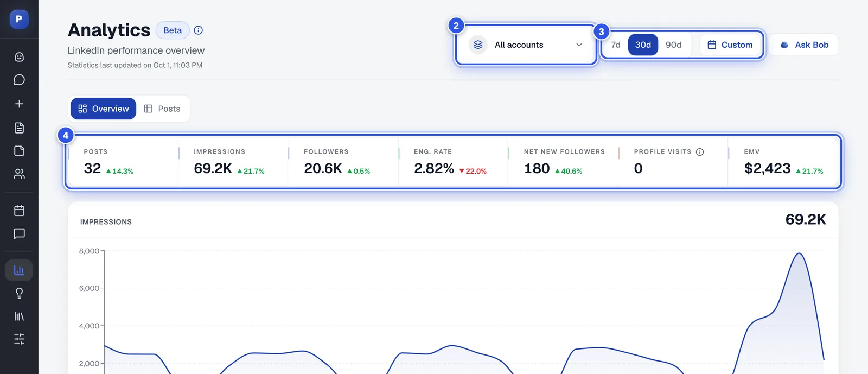Open the people sidebar icon

tap(19, 174)
